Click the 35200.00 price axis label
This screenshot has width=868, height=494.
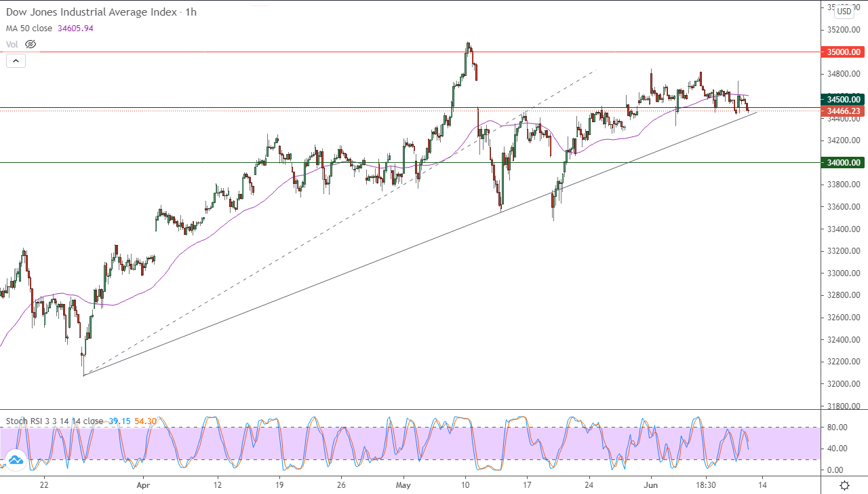click(844, 29)
